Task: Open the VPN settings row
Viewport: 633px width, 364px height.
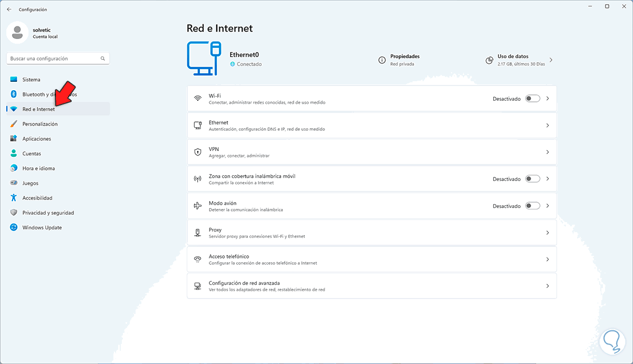Action: coord(372,152)
